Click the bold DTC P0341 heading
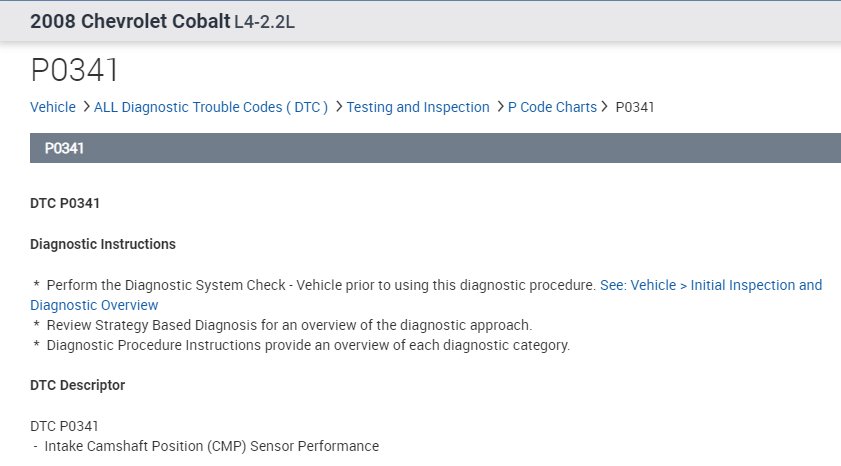The height and width of the screenshot is (466, 841). (x=65, y=203)
